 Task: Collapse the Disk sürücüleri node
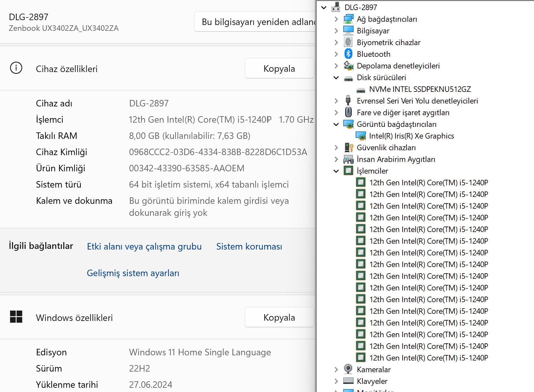point(336,78)
